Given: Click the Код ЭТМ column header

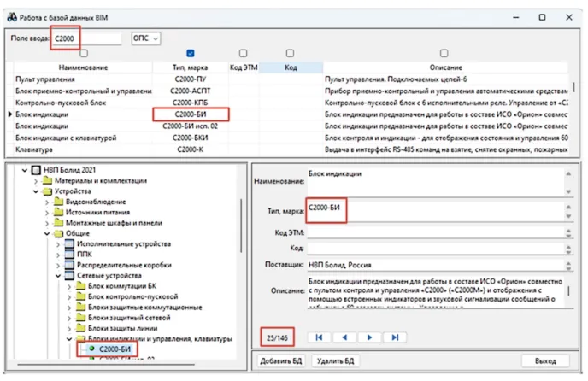Looking at the screenshot, I should pos(243,67).
